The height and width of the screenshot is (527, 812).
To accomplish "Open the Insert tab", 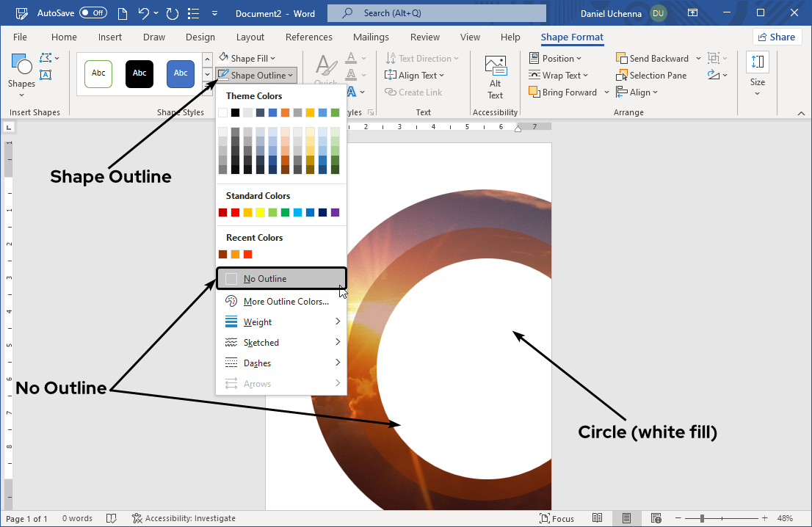I will [x=109, y=37].
